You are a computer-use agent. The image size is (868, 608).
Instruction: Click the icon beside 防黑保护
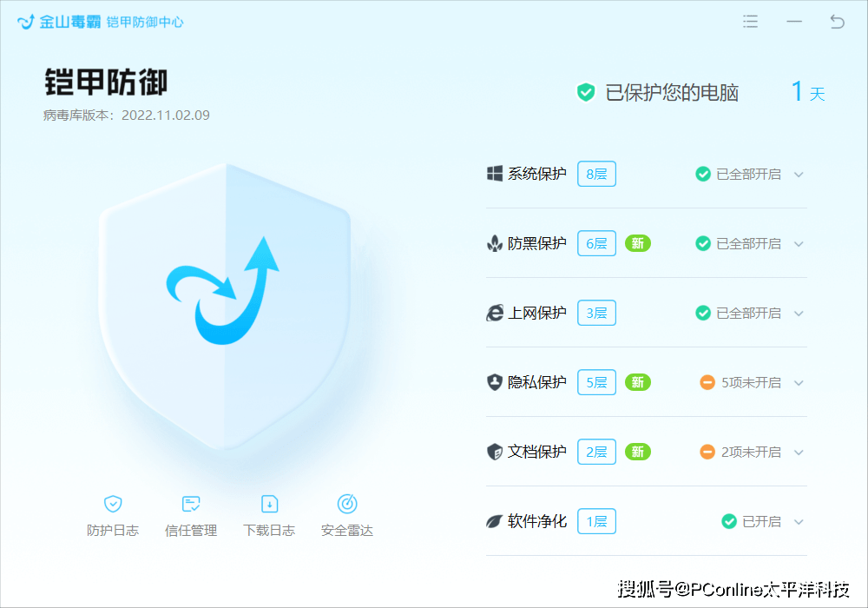[495, 243]
